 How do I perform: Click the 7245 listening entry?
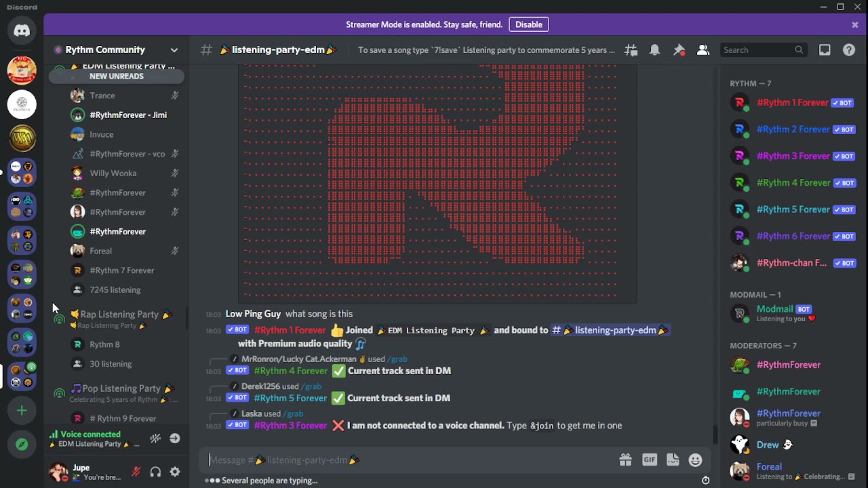point(125,290)
